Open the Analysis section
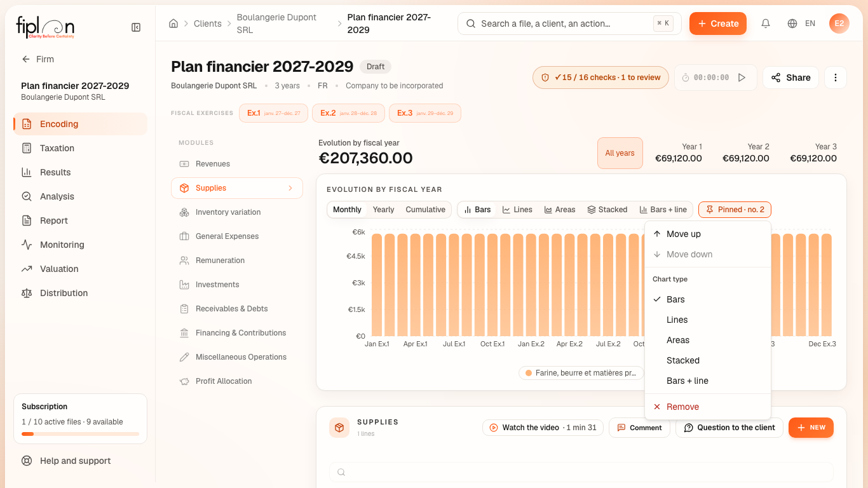Screen dimensions: 868x488 (80, 196)
